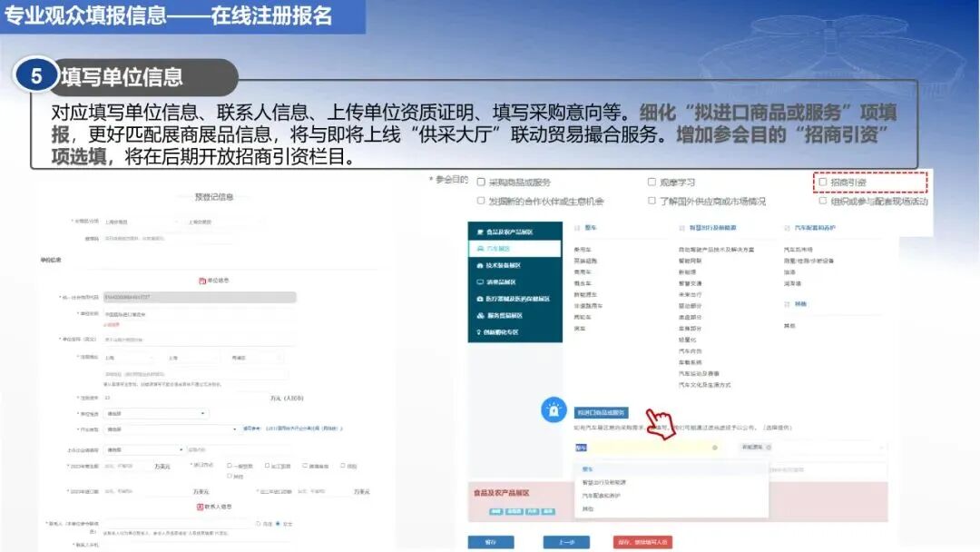This screenshot has height=552, width=980.
Task: Click the blue bell icon beside 拟进口商品或服务
Action: click(554, 410)
